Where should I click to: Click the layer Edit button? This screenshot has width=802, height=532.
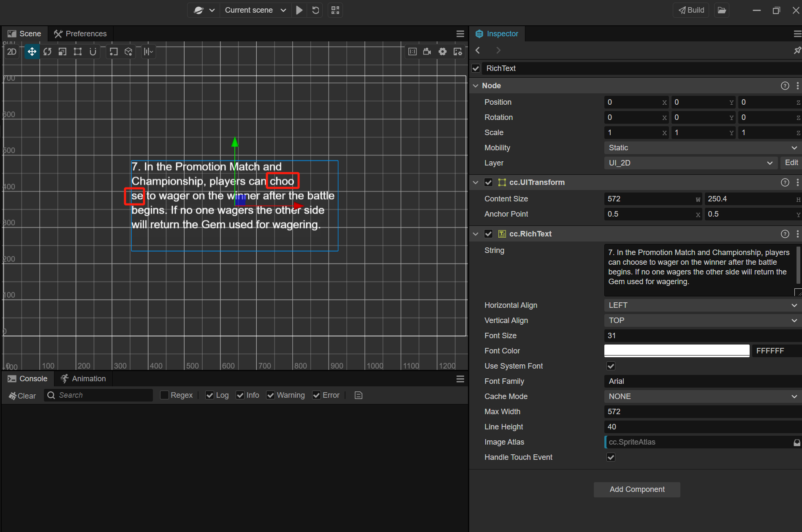[x=791, y=163]
